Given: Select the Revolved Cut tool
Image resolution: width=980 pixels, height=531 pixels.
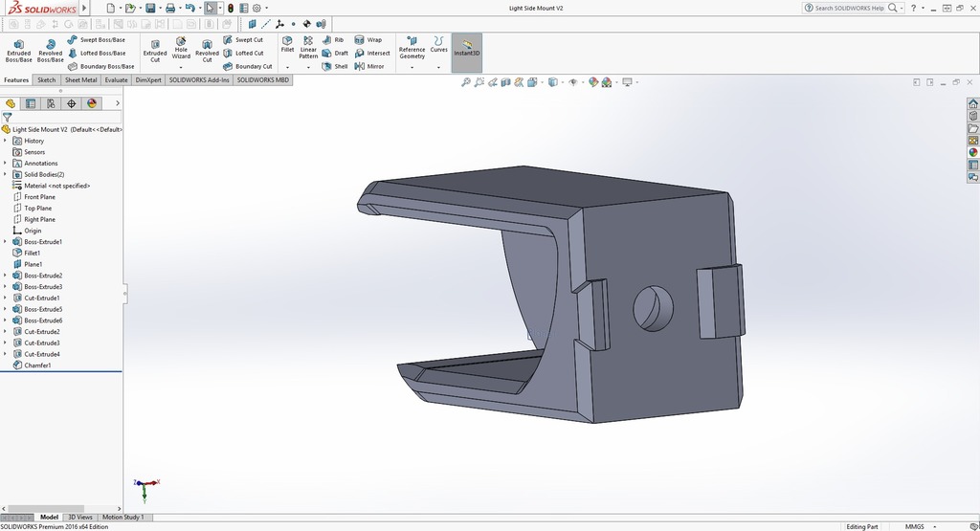Looking at the screenshot, I should coord(207,50).
